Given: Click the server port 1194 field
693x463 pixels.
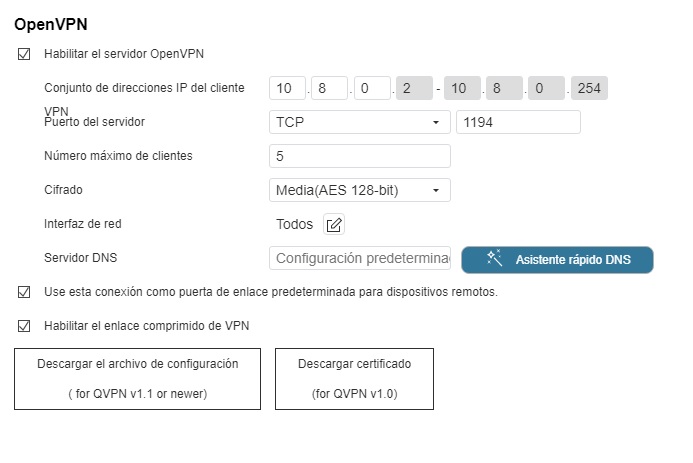Looking at the screenshot, I should tap(518, 122).
